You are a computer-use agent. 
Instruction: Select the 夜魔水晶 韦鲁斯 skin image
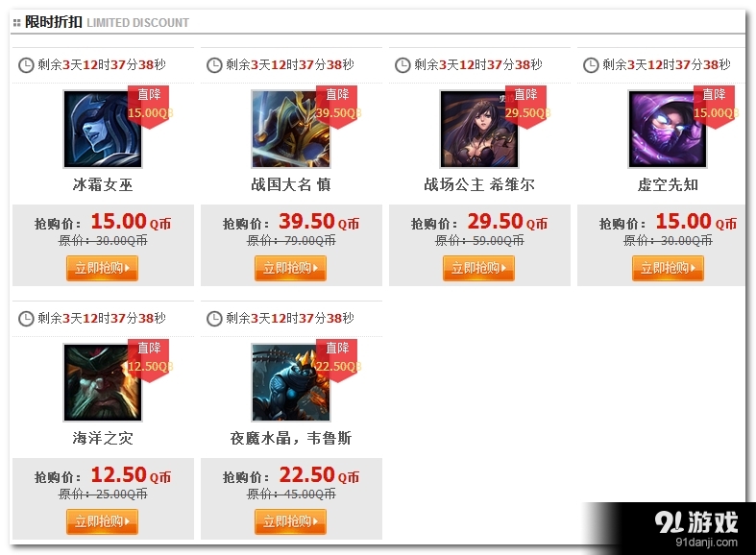291,382
